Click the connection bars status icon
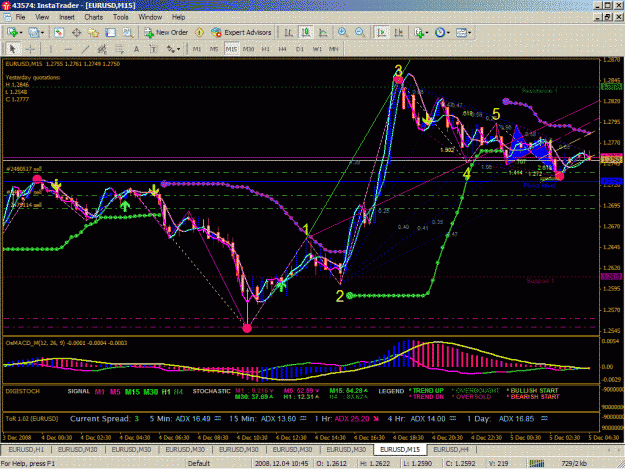This screenshot has height=469, width=625. pyautogui.click(x=537, y=463)
